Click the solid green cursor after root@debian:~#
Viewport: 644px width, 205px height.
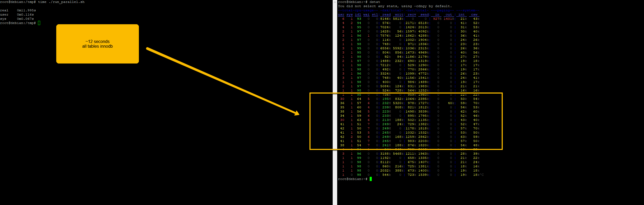tap(371, 179)
